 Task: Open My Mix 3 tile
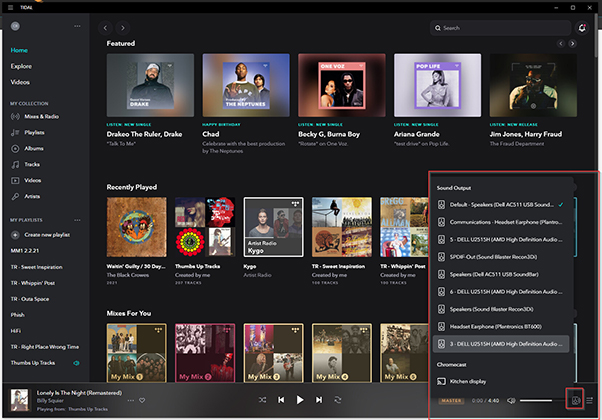[x=273, y=353]
